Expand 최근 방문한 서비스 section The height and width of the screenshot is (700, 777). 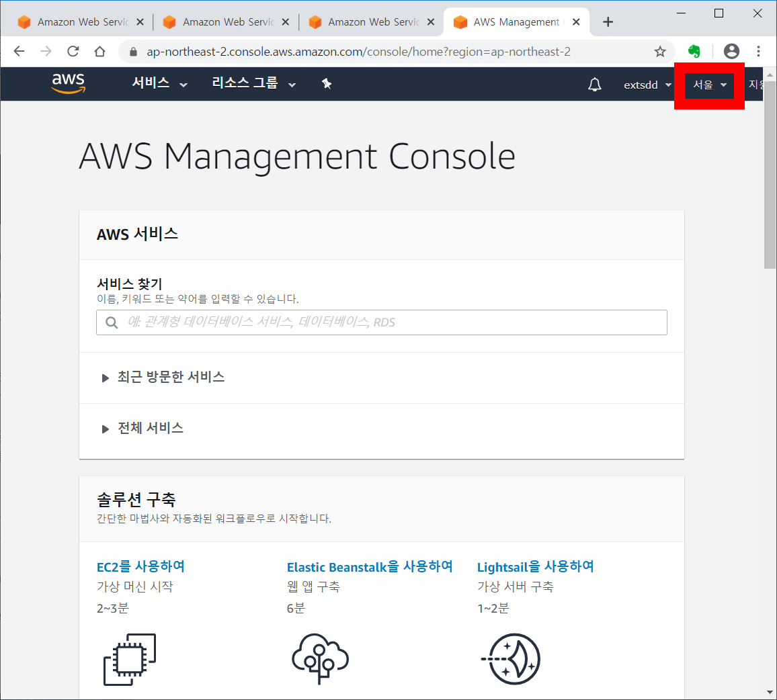(163, 377)
